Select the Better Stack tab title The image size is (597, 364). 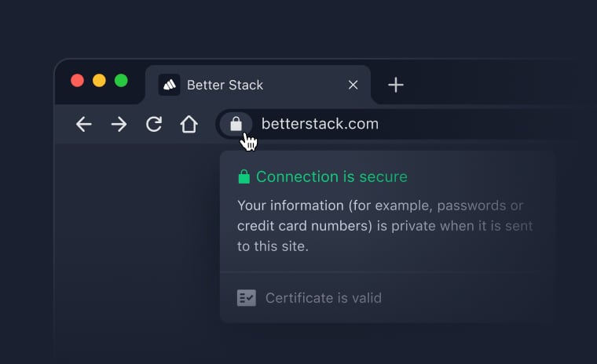(x=225, y=85)
